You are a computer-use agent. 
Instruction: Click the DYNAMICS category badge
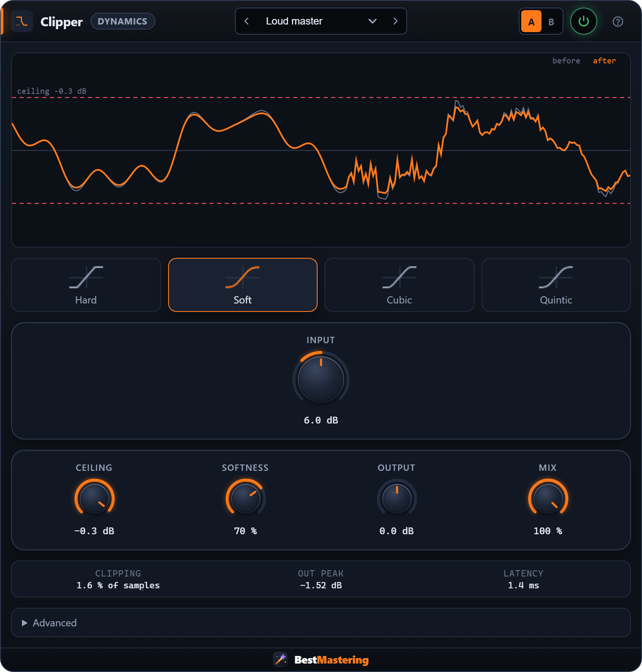pyautogui.click(x=122, y=21)
